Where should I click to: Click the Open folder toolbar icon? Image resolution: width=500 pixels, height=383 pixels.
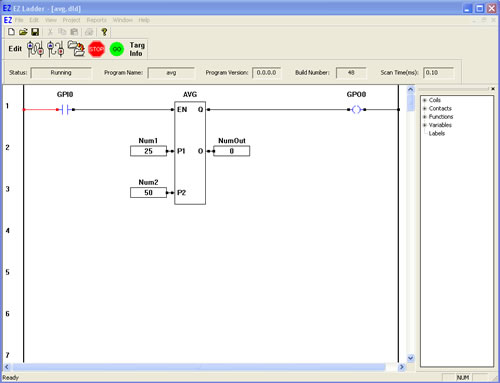tap(23, 32)
